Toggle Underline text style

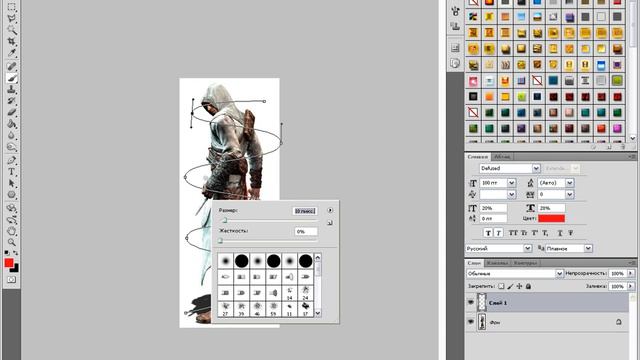click(560, 233)
